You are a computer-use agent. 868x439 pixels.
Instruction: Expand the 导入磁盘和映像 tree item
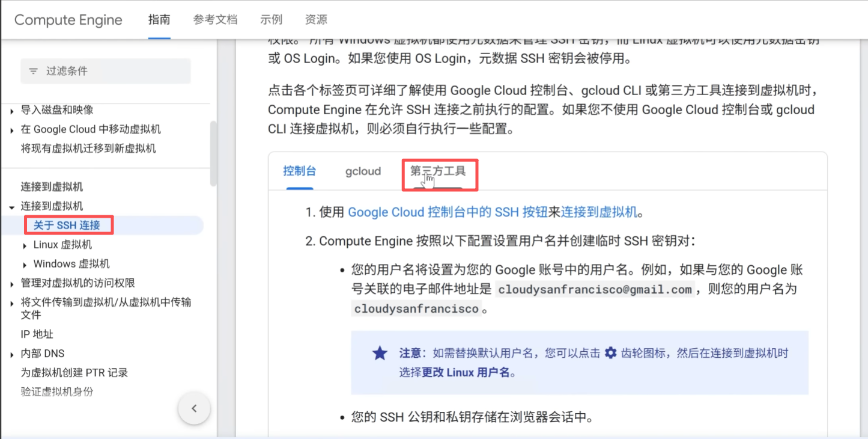(12, 111)
